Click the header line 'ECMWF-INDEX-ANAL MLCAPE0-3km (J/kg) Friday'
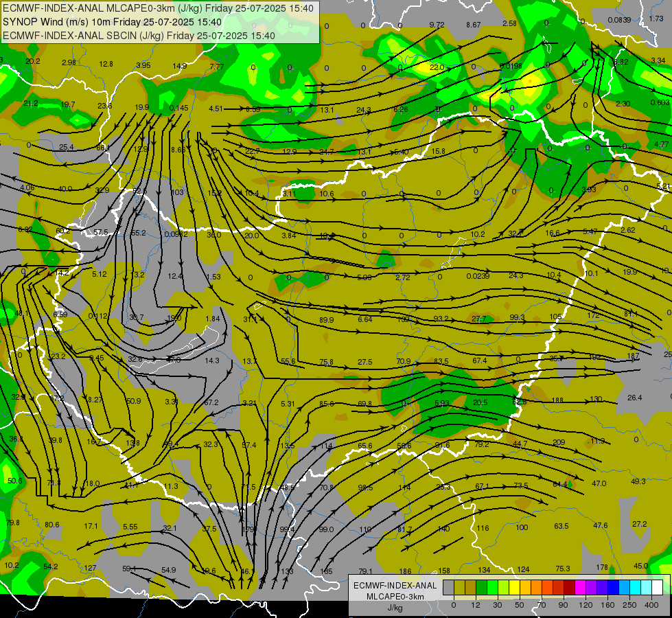The height and width of the screenshot is (618, 672). point(117,8)
